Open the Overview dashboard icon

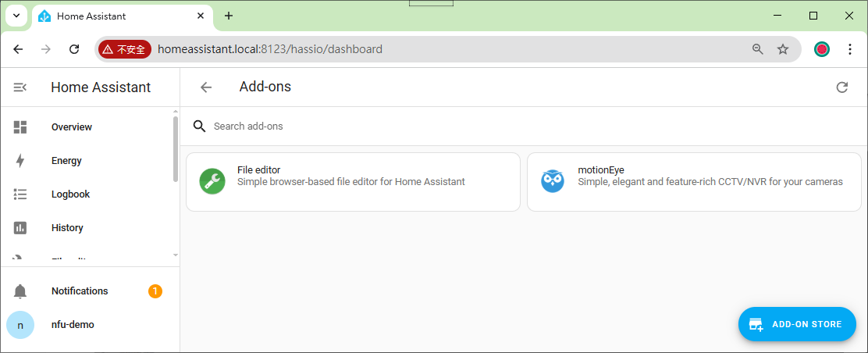[20, 127]
